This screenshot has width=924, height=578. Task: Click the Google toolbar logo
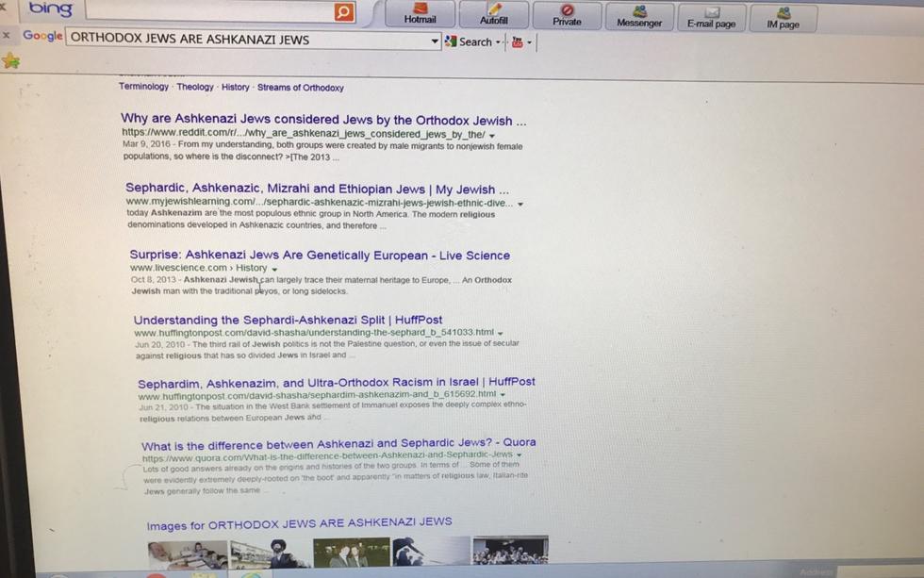pos(42,36)
